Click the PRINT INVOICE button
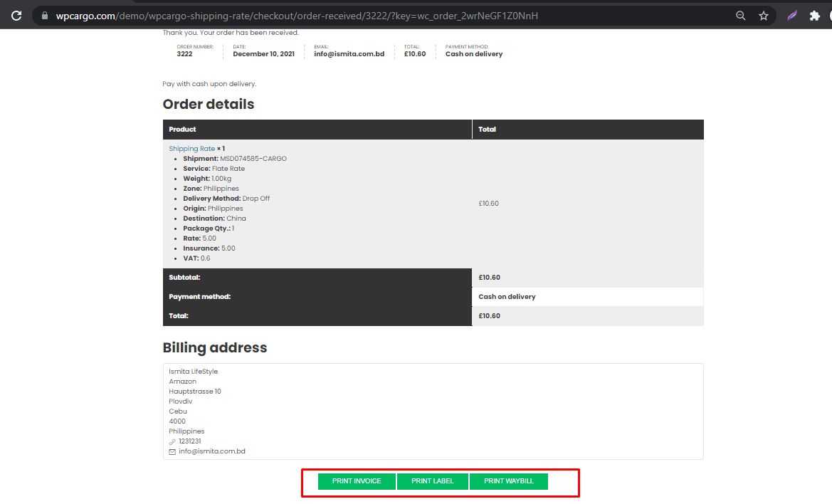This screenshot has width=832, height=504. [357, 481]
